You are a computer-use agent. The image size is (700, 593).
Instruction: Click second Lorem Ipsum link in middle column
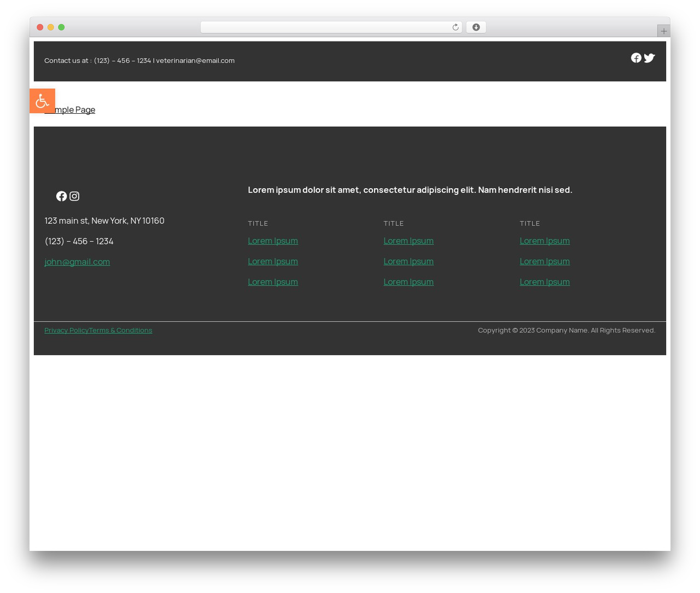point(409,261)
